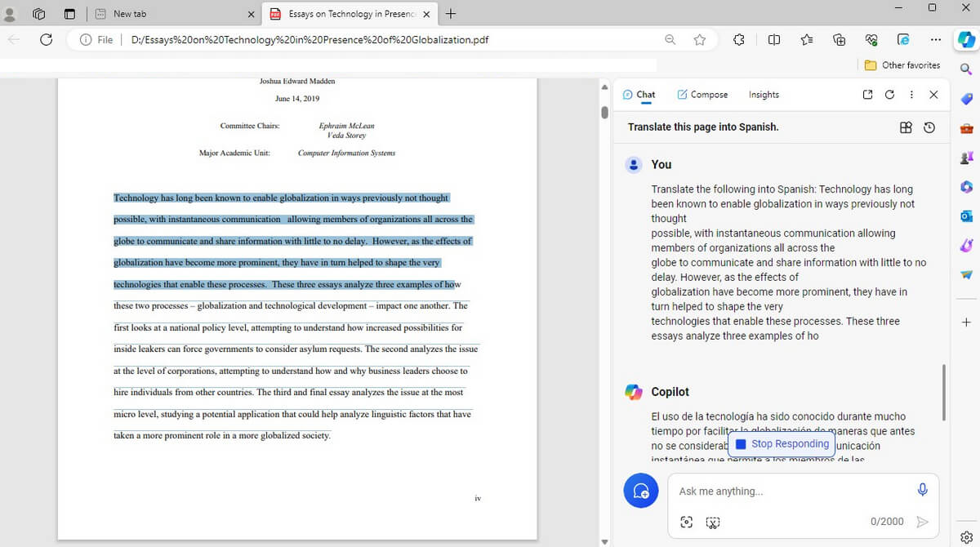
Task: Switch to the New tab browser tab
Action: pyautogui.click(x=174, y=14)
